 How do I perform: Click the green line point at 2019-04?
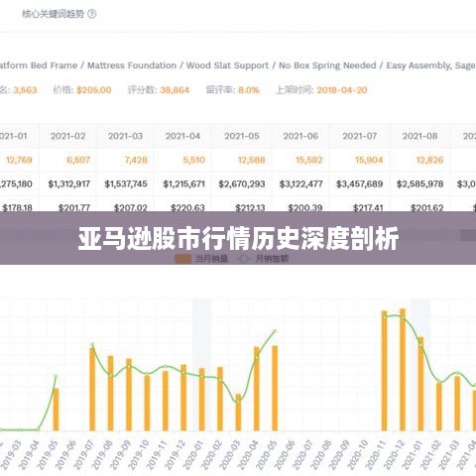coord(38,429)
